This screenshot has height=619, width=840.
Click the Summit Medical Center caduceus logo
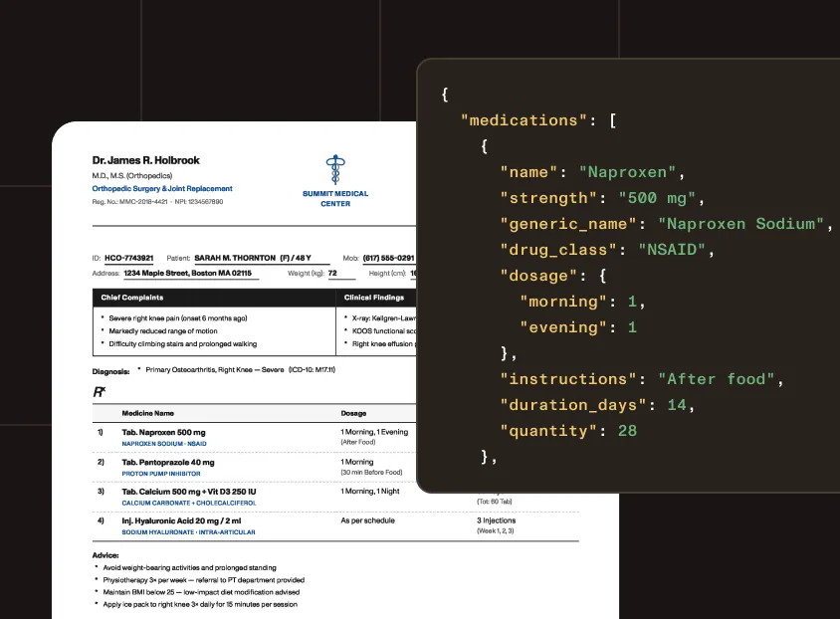[335, 170]
